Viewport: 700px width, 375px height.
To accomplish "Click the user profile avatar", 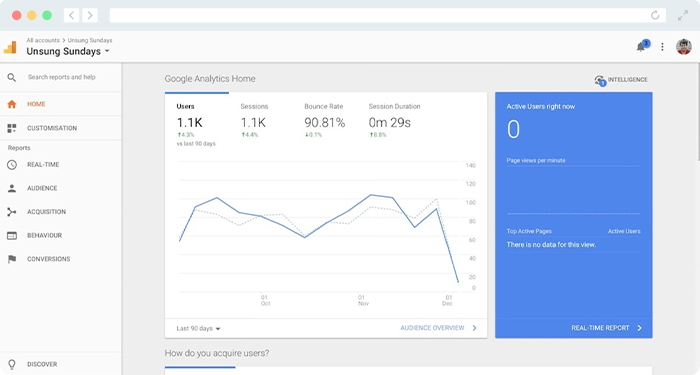I will pos(683,46).
